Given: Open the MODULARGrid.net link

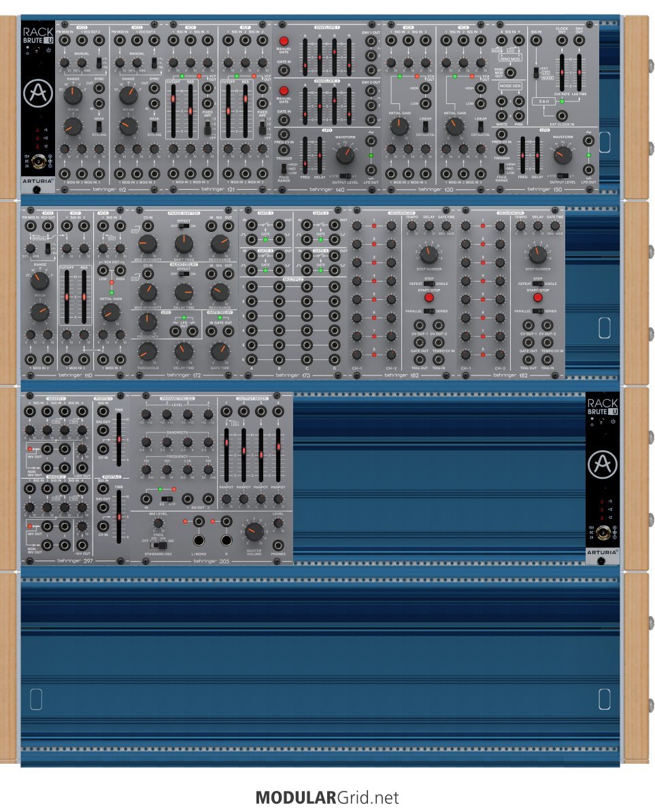Looking at the screenshot, I should pyautogui.click(x=327, y=798).
